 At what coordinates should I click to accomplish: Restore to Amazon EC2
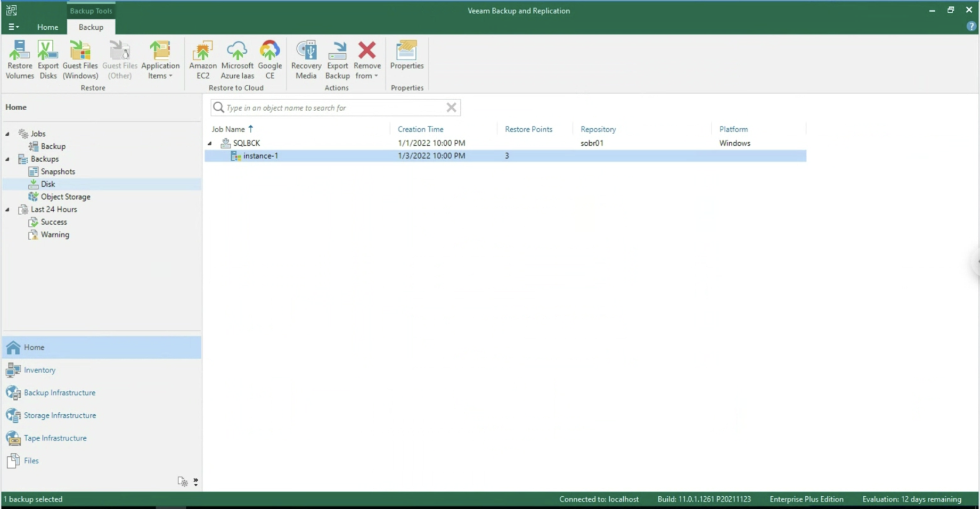click(x=203, y=60)
